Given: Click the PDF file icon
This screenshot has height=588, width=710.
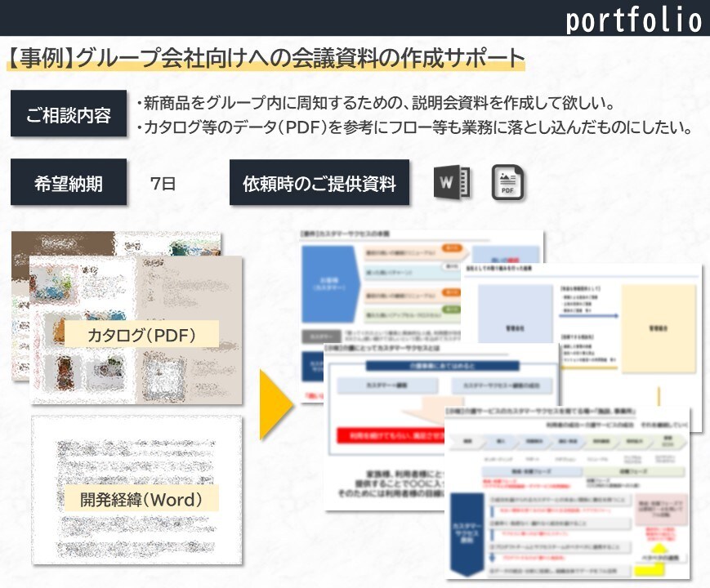Looking at the screenshot, I should (507, 182).
